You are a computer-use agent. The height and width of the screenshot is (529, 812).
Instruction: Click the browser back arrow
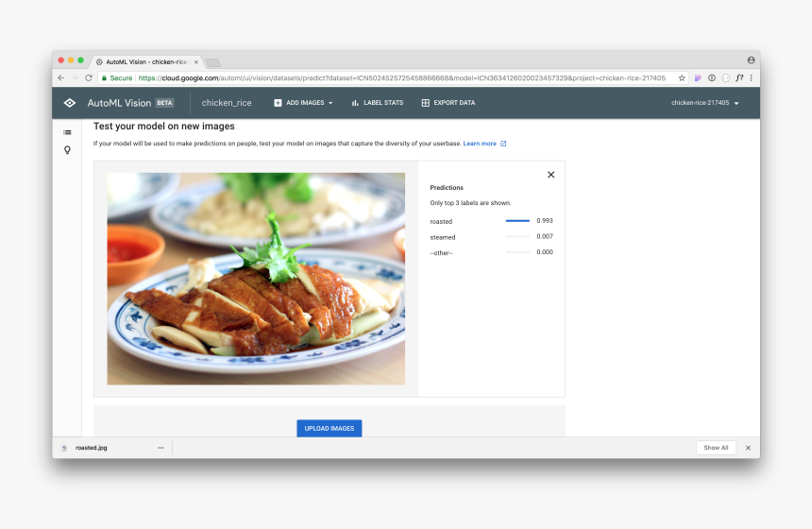coord(61,78)
